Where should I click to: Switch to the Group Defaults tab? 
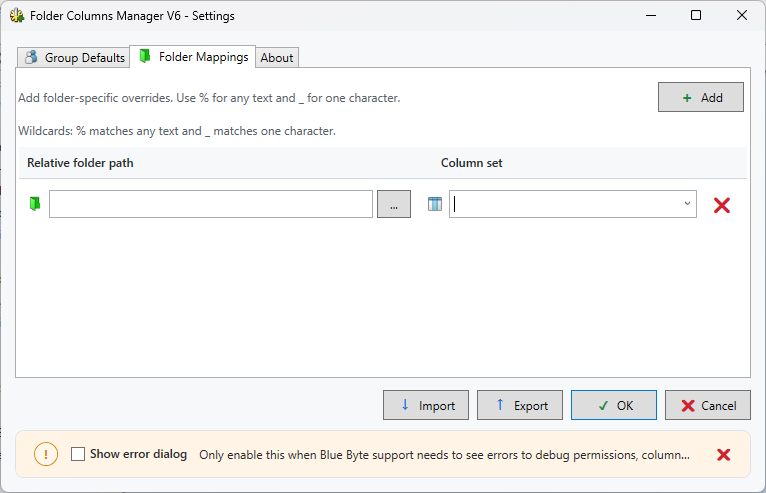pyautogui.click(x=74, y=58)
